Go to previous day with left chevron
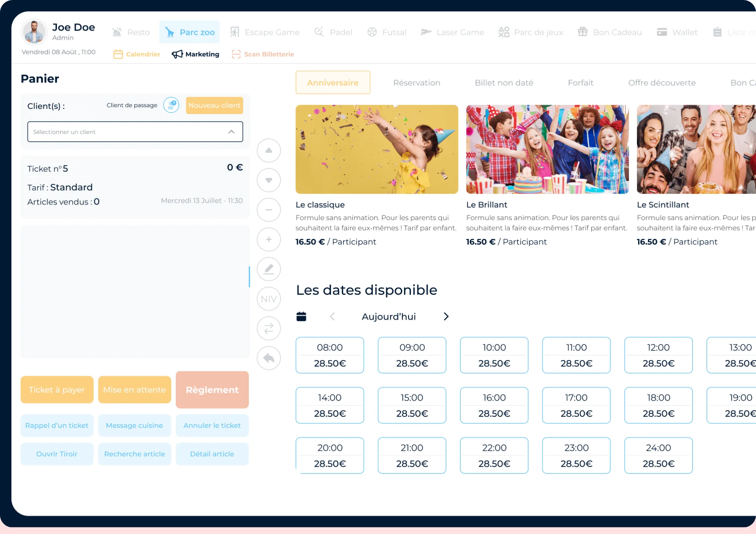Image resolution: width=756 pixels, height=534 pixels. tap(332, 316)
